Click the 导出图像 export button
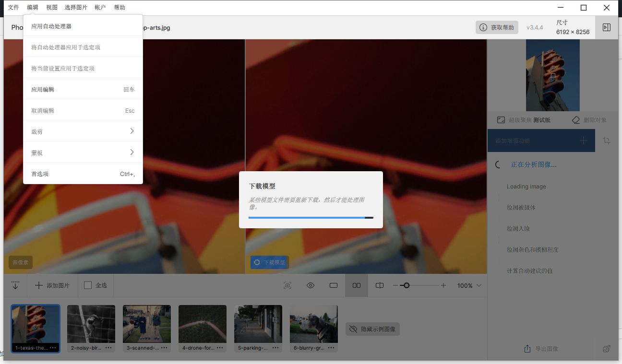 [541, 349]
